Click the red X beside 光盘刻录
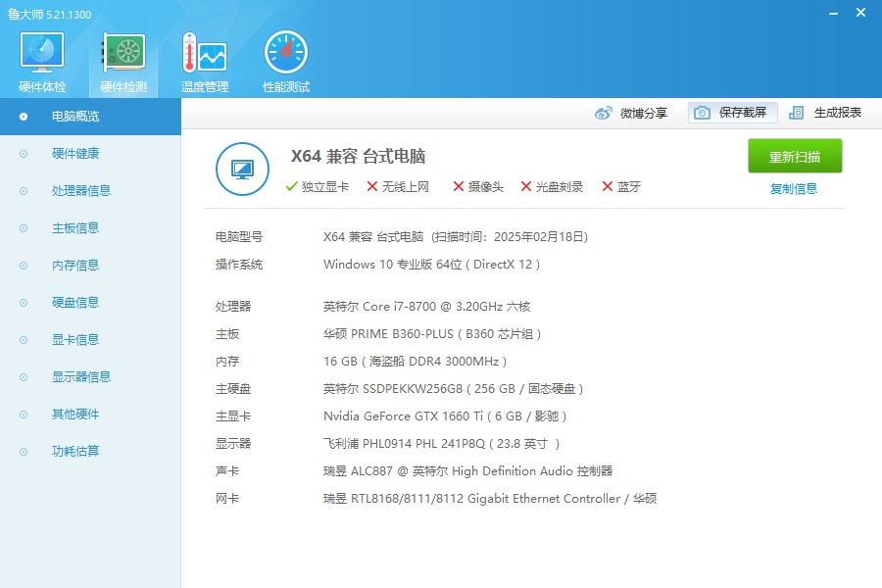Screen dimensions: 882x588 point(526,186)
